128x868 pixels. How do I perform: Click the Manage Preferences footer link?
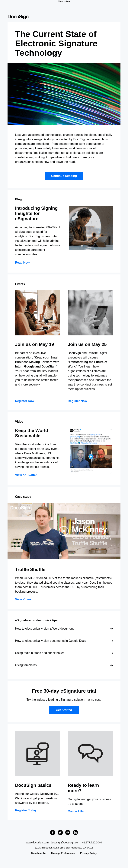pyautogui.click(x=63, y=853)
